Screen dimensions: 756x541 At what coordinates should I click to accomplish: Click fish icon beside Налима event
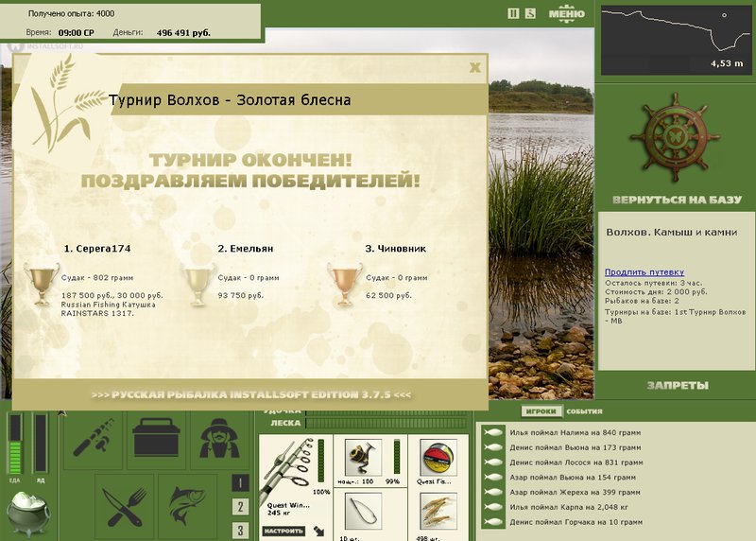[493, 432]
